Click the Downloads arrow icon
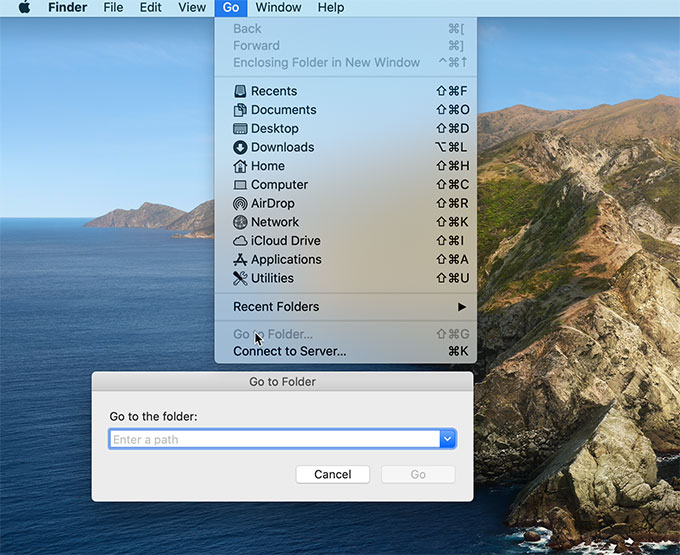 [x=240, y=147]
